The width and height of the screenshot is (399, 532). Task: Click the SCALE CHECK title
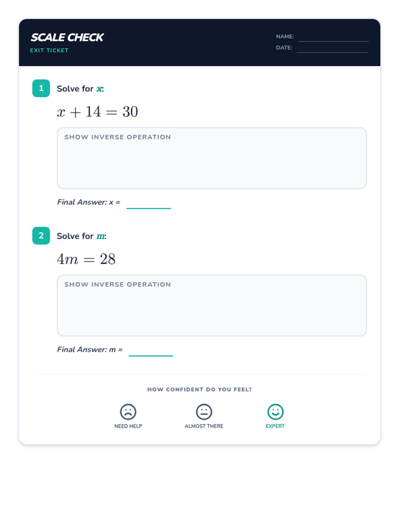coord(67,38)
